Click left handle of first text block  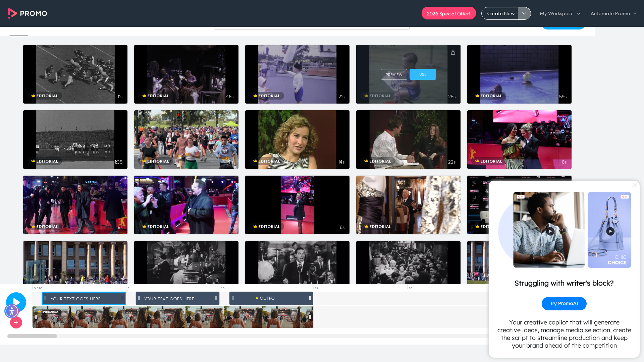45,298
